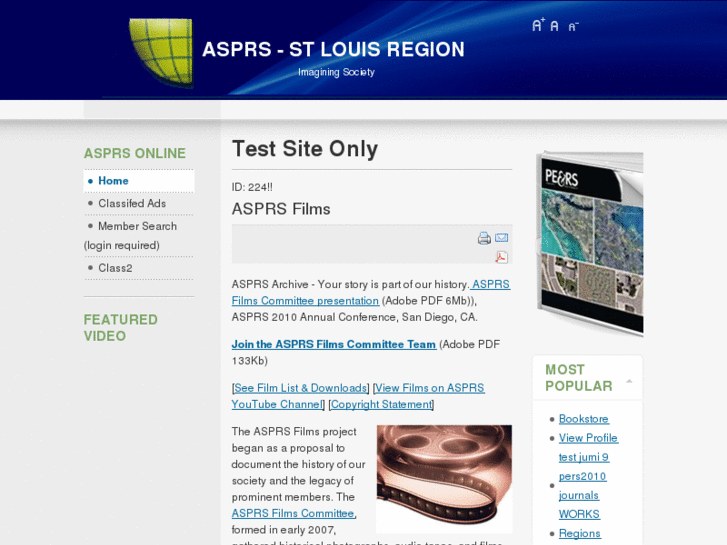
Task: Increase font size with A+ icon
Action: [x=538, y=25]
